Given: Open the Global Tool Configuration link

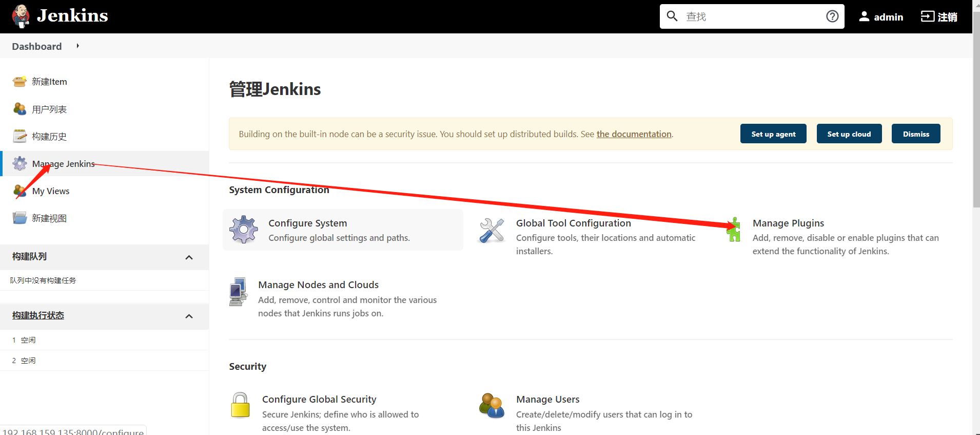Looking at the screenshot, I should (574, 223).
